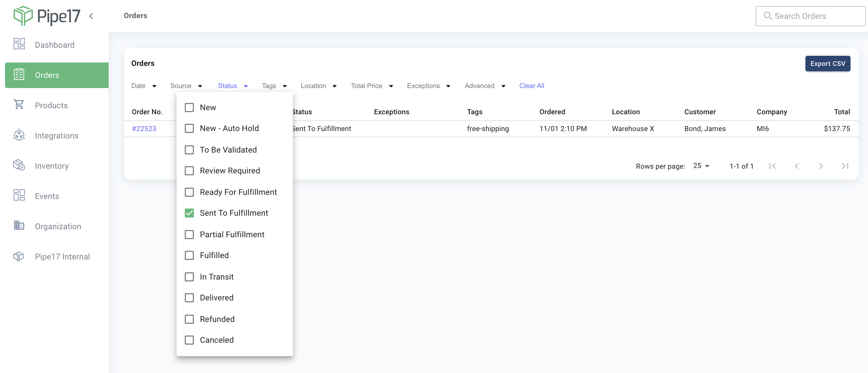Check the Ready For Fulfillment checkbox
The height and width of the screenshot is (373, 868).
(x=189, y=192)
